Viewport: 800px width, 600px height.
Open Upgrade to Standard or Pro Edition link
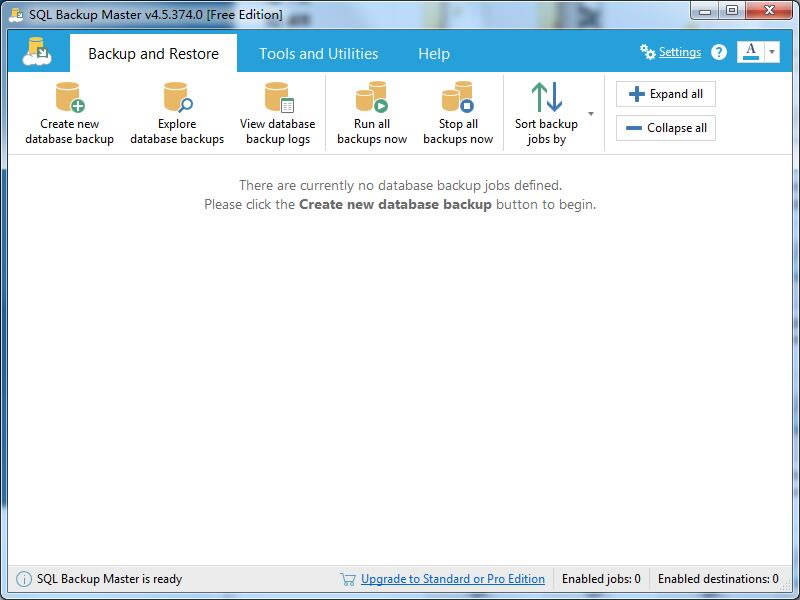pos(452,579)
